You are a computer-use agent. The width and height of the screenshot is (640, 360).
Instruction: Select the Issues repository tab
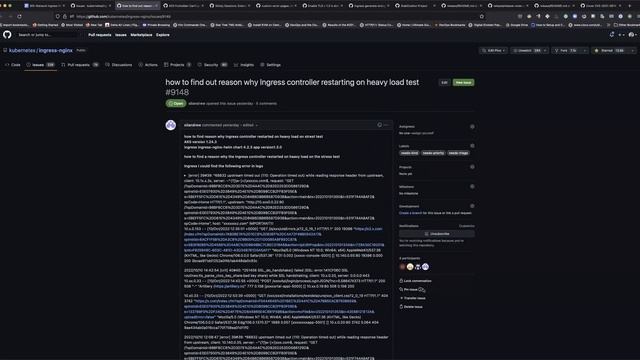pyautogui.click(x=40, y=65)
